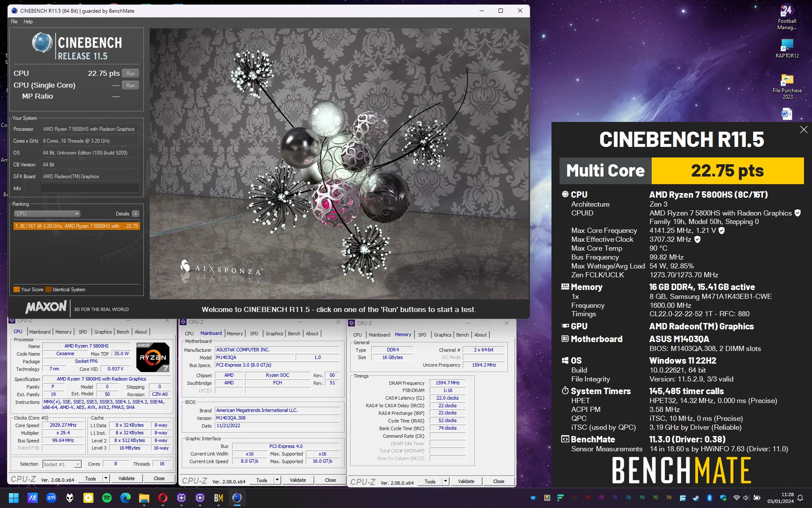Switch to Bench tab in CPU-Z CPU window
812x508 pixels.
(123, 332)
